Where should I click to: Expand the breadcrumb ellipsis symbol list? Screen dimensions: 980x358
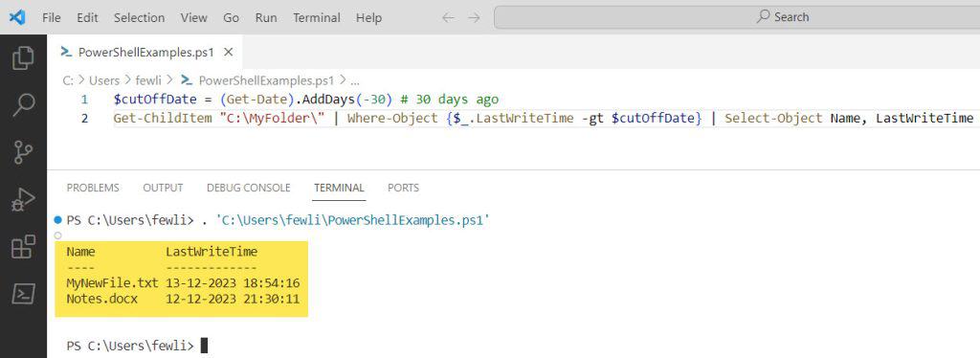pyautogui.click(x=355, y=80)
